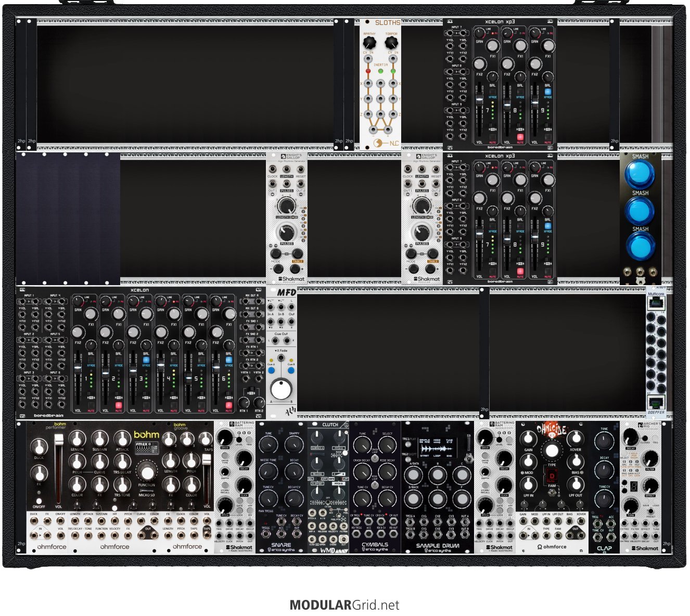Click the large X Fade knob on MFD

[281, 389]
